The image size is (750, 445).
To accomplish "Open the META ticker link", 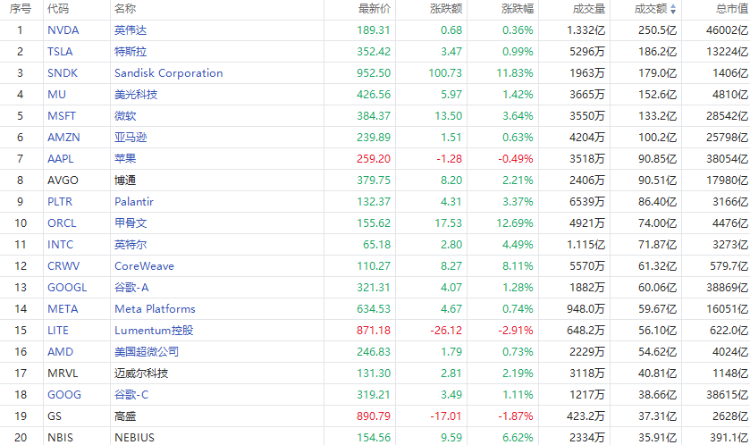I will click(63, 309).
